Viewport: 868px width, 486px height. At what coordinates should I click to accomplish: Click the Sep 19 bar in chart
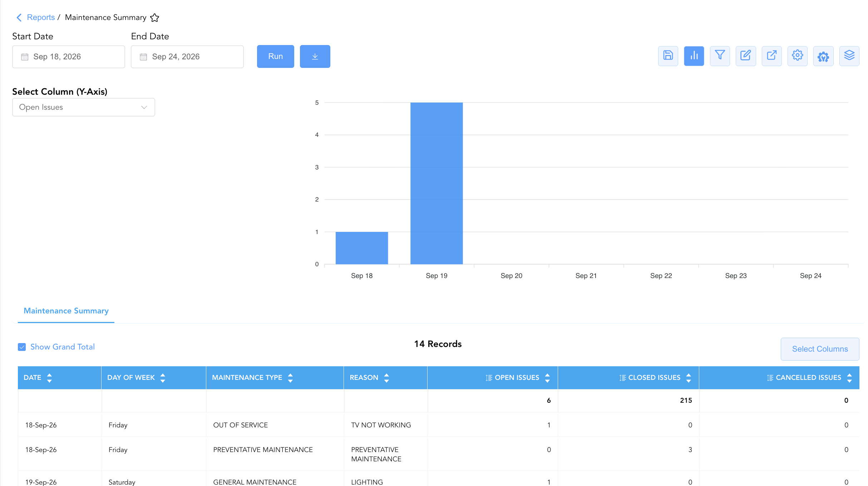point(437,183)
